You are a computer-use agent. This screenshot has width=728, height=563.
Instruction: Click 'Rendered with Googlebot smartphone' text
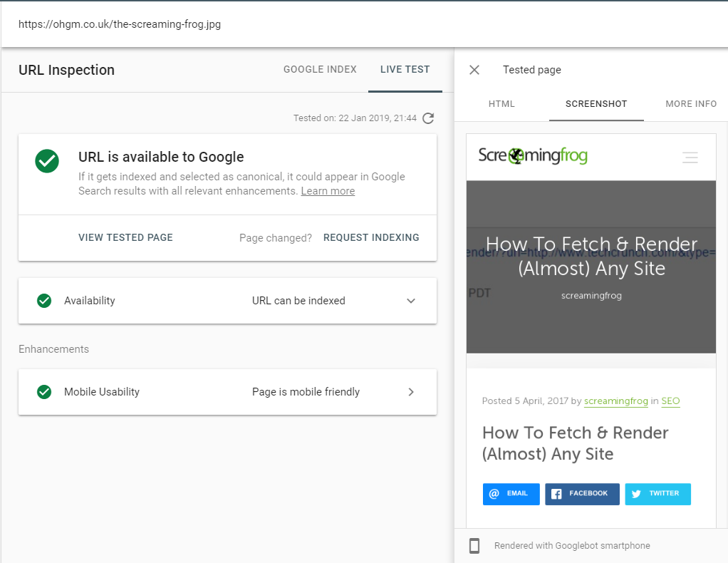[x=572, y=546]
